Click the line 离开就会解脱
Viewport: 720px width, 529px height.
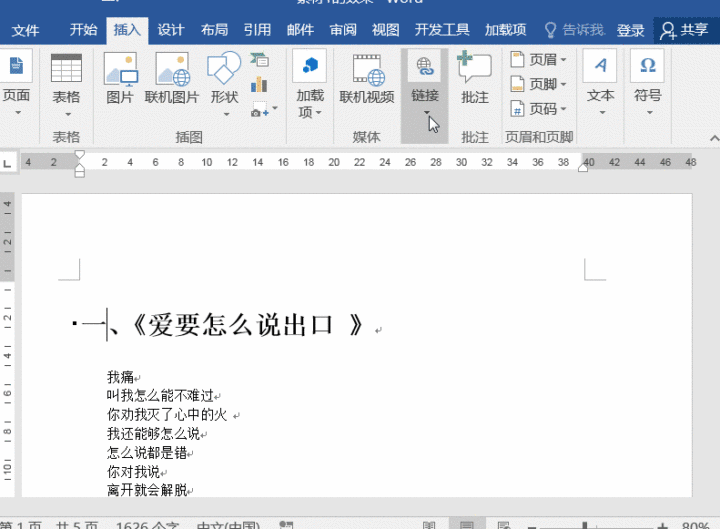(x=147, y=490)
